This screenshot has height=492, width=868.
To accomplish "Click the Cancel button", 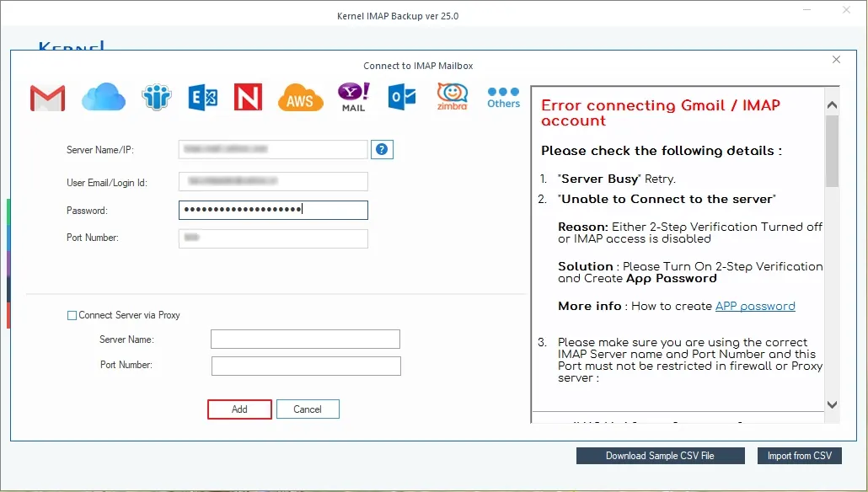I will [x=308, y=409].
